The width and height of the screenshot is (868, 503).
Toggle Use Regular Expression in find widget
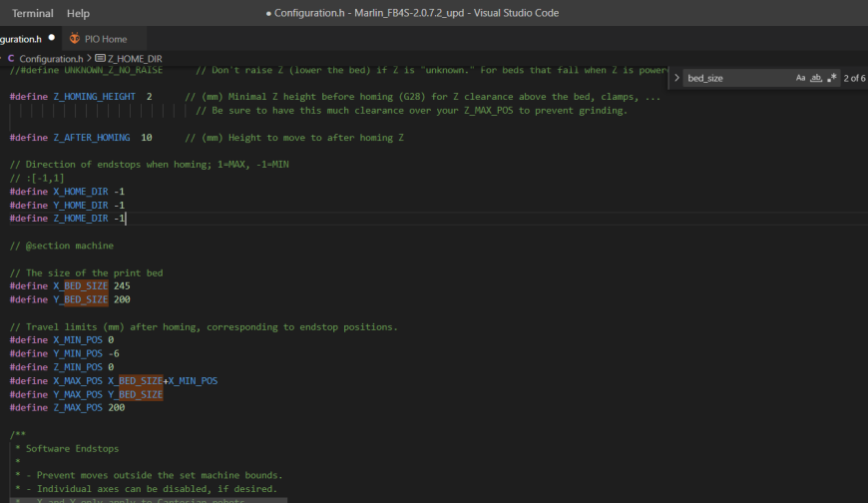[831, 78]
